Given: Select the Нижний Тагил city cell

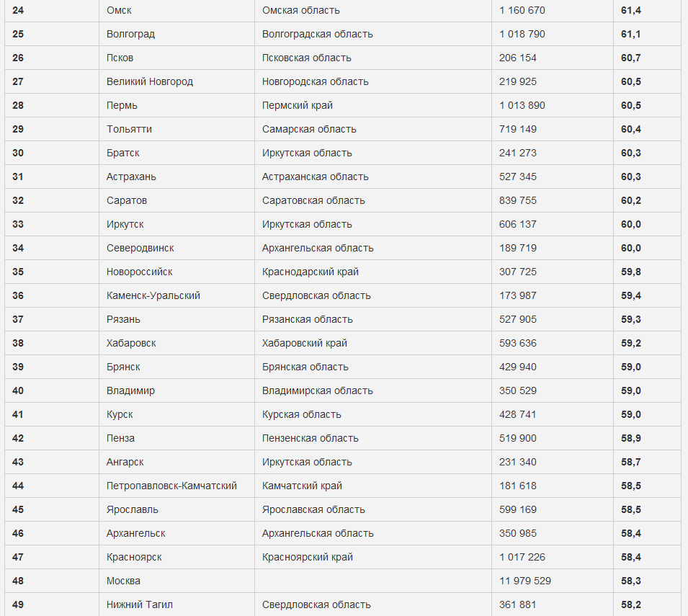Looking at the screenshot, I should 139,604.
